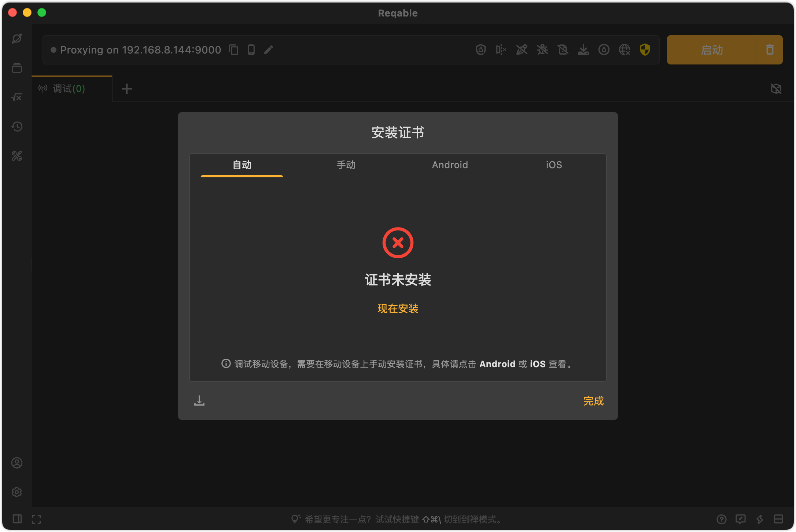The width and height of the screenshot is (796, 532).
Task: Toggle traffic capture mute icon beside tabs
Action: pos(776,89)
